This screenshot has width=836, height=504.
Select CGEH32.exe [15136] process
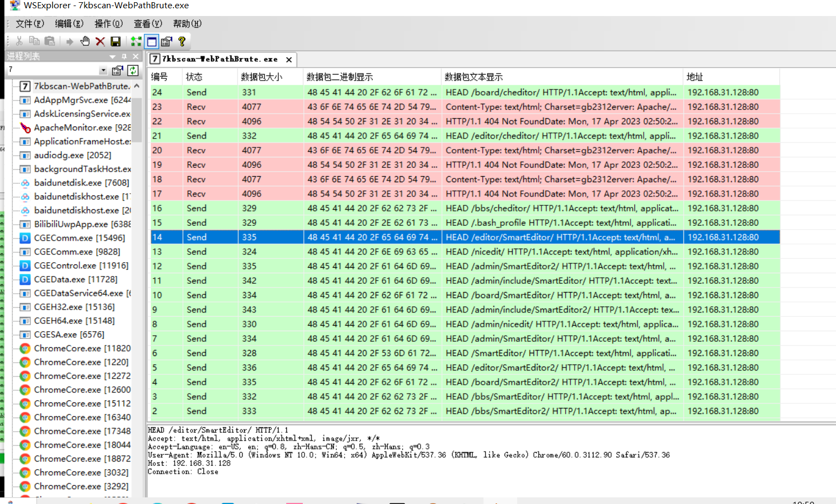74,307
